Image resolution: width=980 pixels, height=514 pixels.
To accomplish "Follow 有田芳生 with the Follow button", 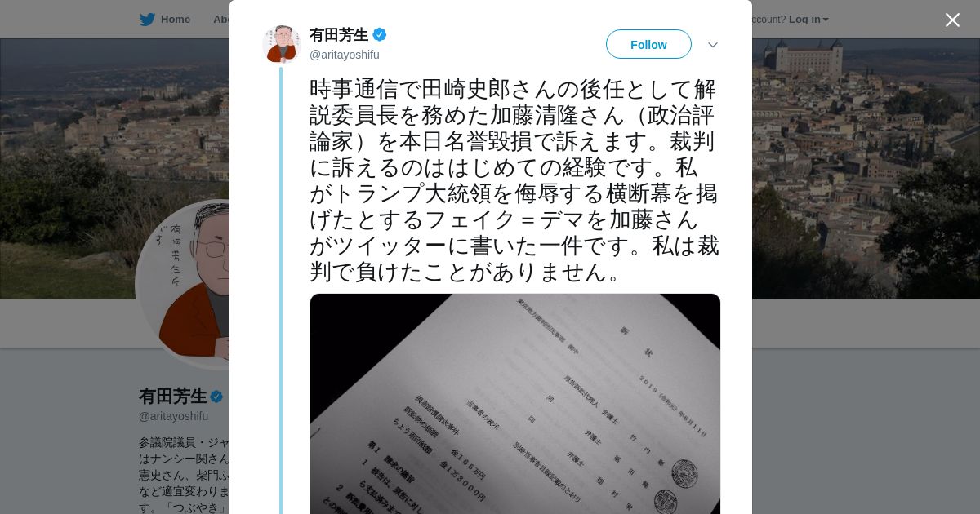I will point(648,44).
